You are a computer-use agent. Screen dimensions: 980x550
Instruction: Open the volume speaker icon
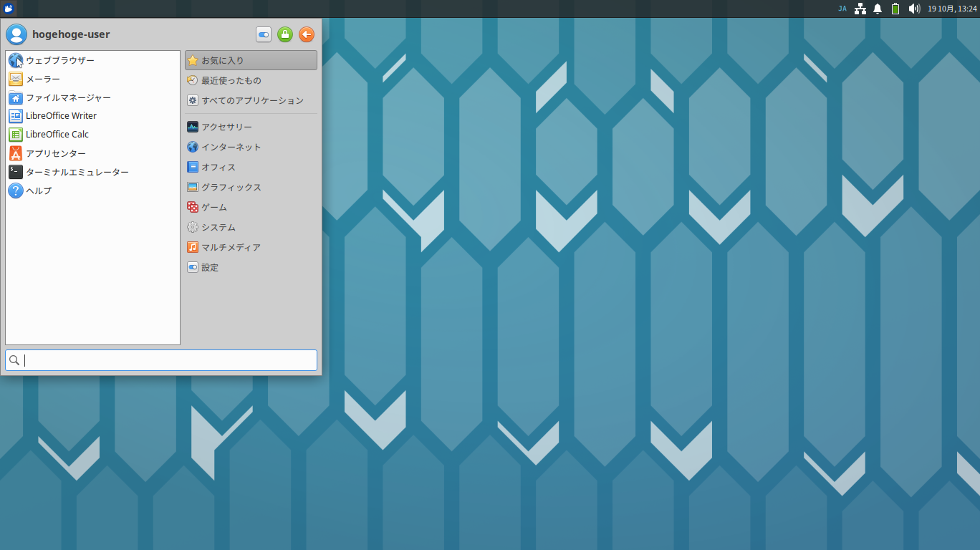pyautogui.click(x=914, y=9)
